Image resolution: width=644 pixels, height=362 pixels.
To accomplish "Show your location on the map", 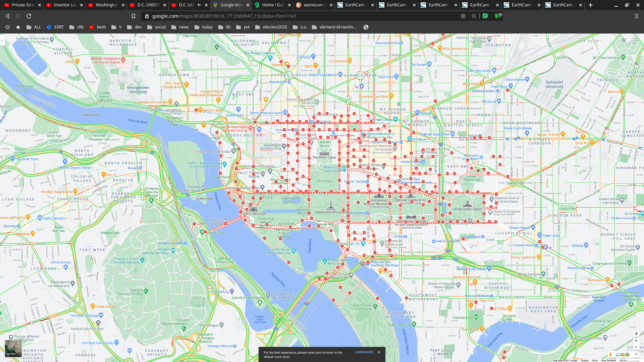I will [636, 334].
